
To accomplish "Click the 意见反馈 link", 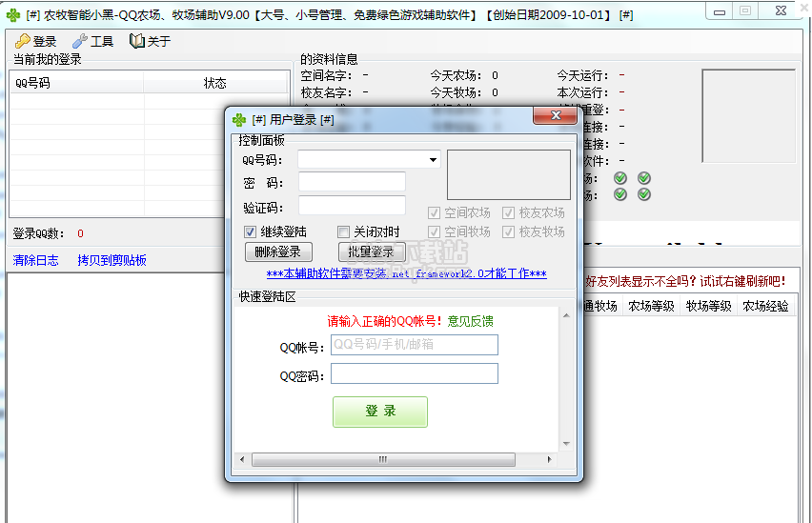I will 470,321.
